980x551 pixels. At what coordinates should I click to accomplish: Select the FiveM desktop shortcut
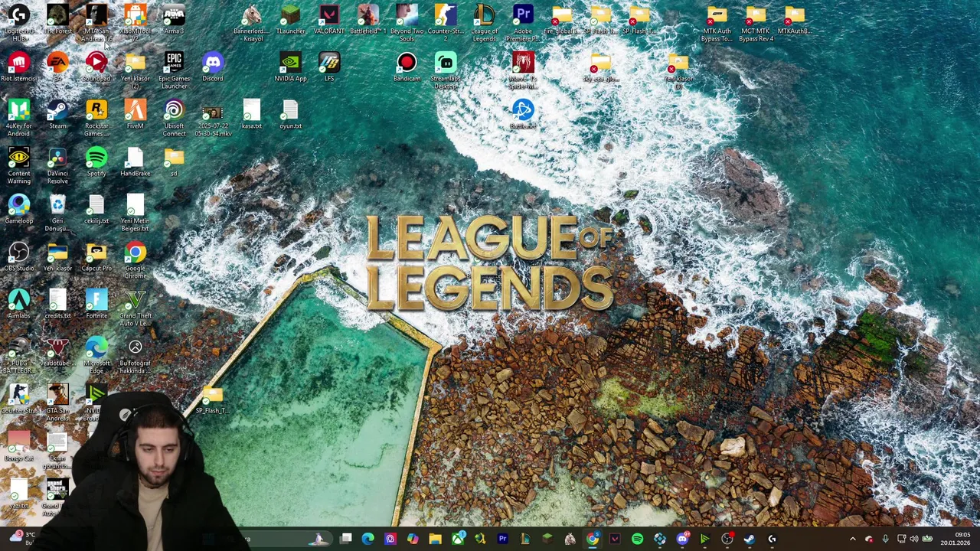coord(136,115)
